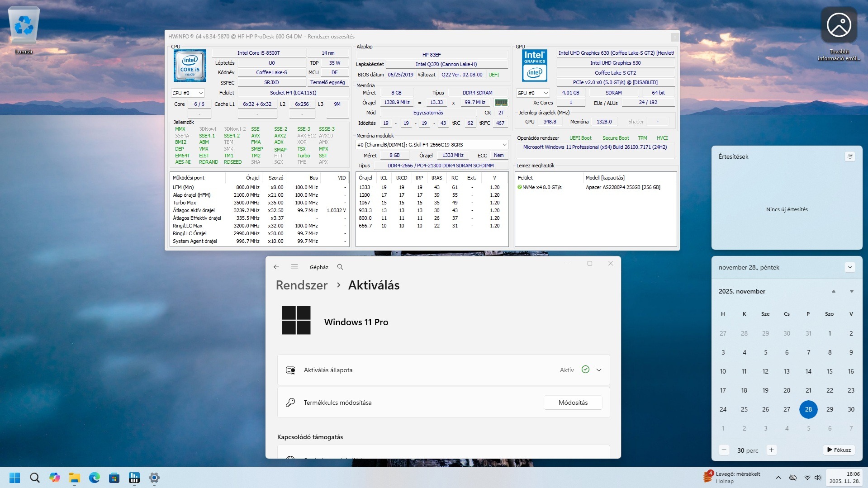Open the volume speaker tray icon
This screenshot has height=488, width=868.
(818, 478)
